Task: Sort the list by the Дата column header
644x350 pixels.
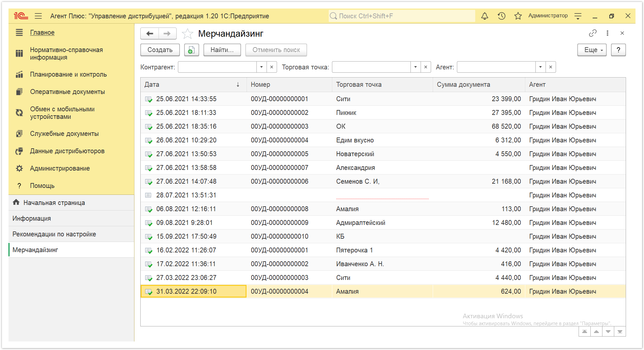Action: [x=193, y=85]
